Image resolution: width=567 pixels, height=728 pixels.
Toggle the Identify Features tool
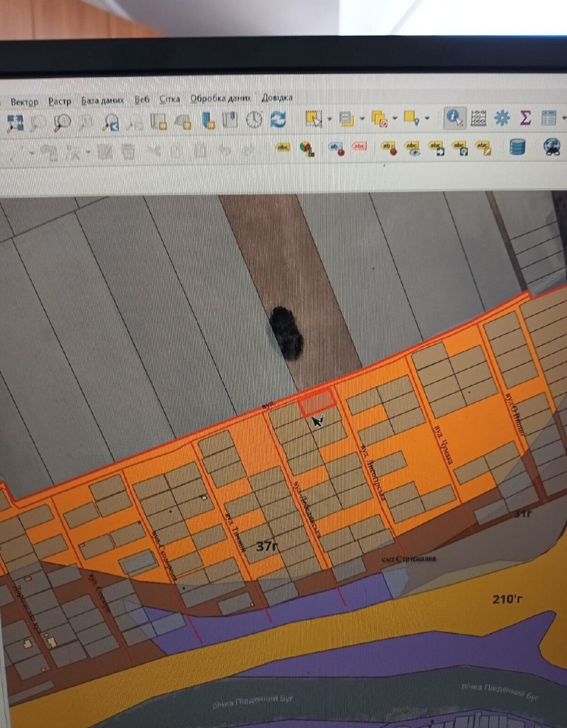pos(454,118)
